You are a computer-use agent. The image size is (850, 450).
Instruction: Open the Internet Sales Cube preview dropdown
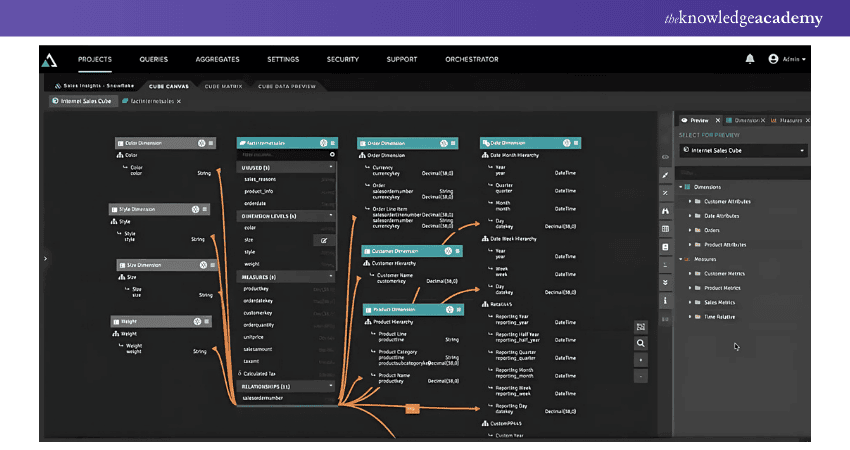(x=741, y=151)
